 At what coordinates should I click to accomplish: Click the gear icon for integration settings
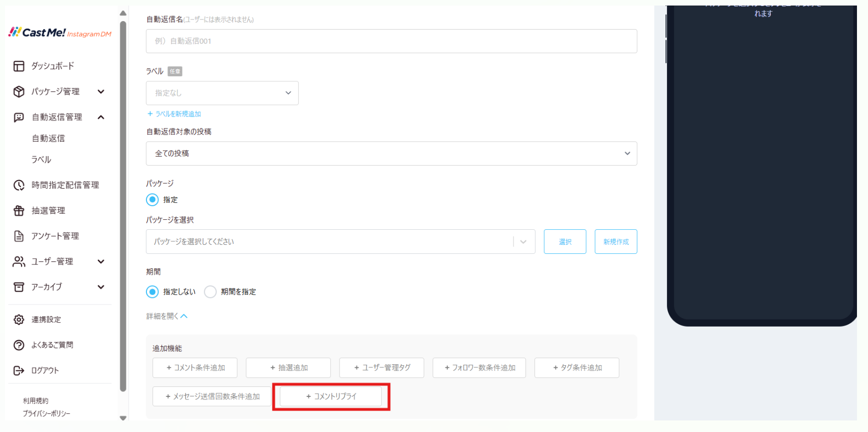tap(19, 320)
